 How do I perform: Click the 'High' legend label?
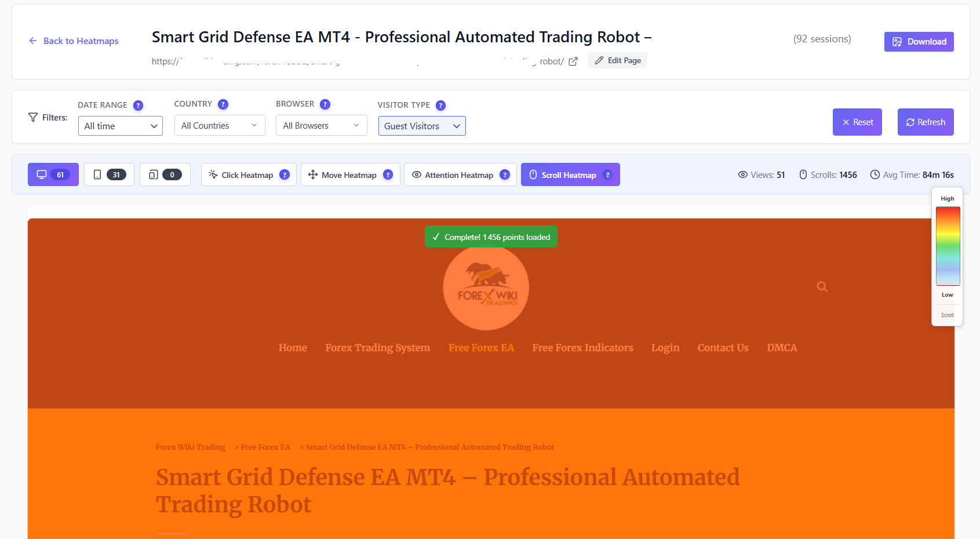click(948, 198)
